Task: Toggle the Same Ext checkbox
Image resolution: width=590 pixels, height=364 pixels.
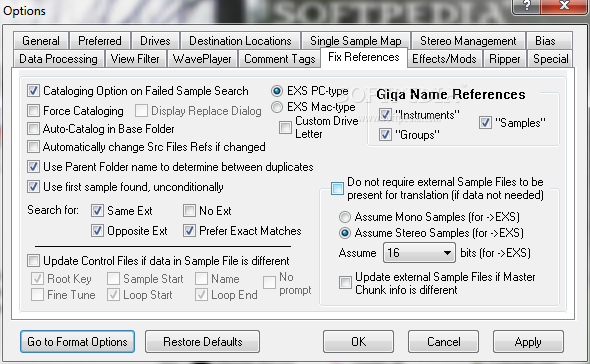Action: click(97, 210)
